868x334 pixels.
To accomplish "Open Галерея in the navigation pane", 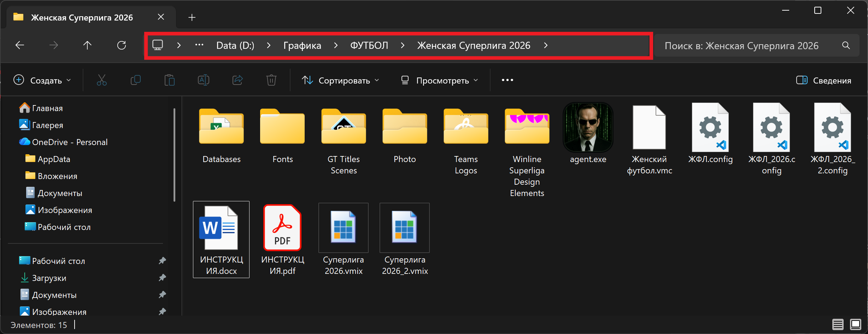I will pyautogui.click(x=41, y=125).
